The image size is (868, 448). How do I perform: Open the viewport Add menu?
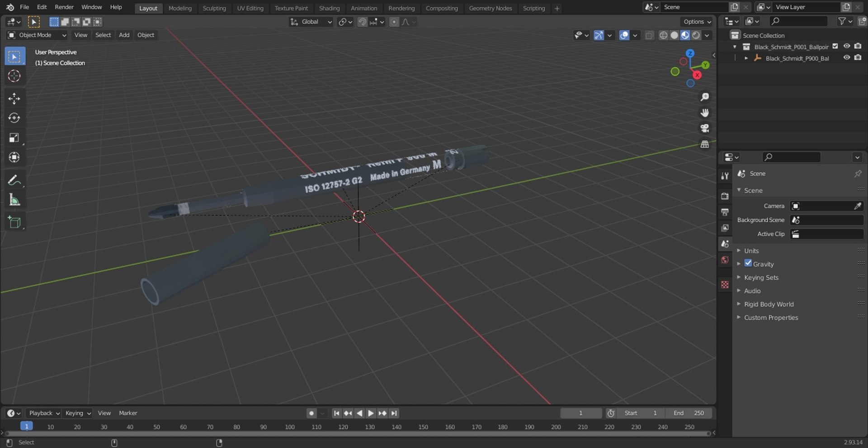[124, 35]
